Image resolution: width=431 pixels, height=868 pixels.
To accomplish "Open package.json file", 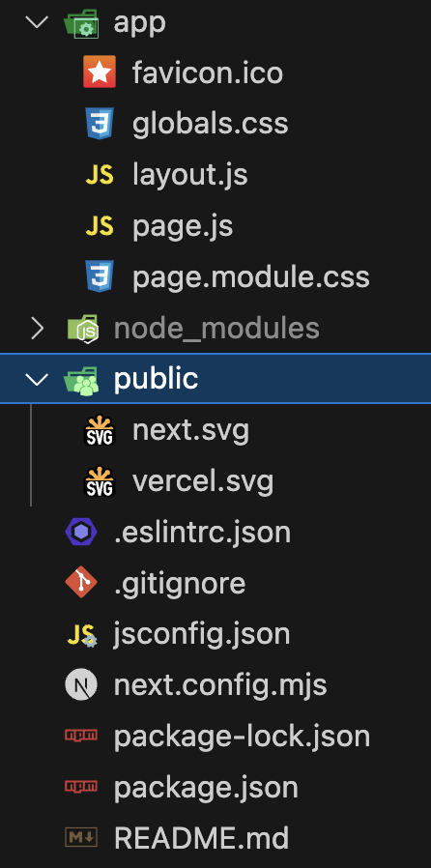I will (x=206, y=787).
